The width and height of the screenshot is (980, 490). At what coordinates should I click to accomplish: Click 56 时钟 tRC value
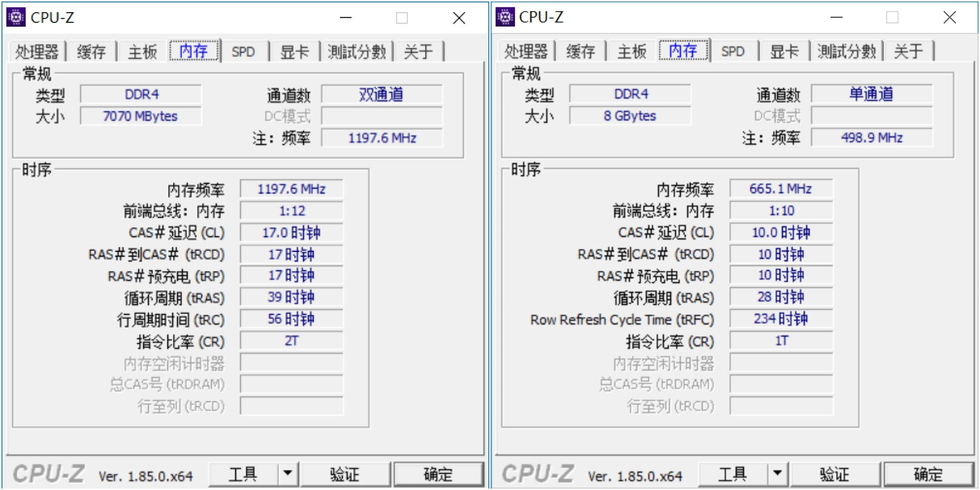point(291,319)
